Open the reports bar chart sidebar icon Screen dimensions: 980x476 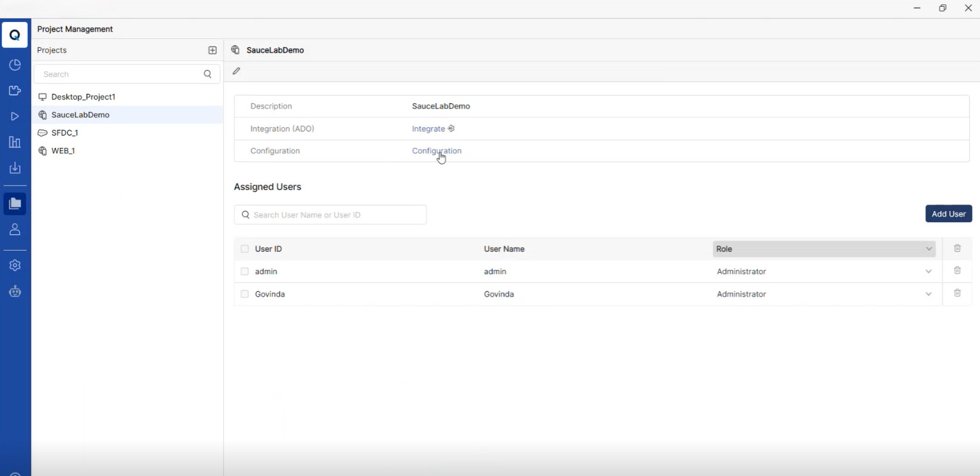pyautogui.click(x=15, y=142)
